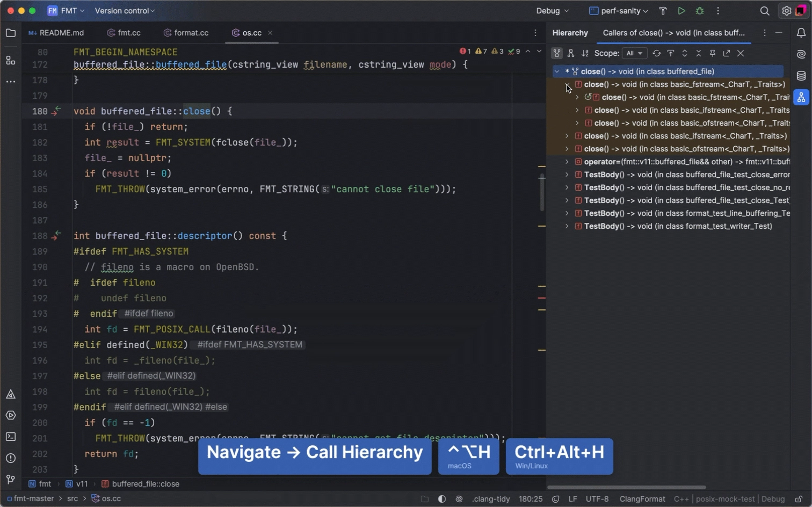
Task: Open editor tabs options menu
Action: pyautogui.click(x=535, y=33)
